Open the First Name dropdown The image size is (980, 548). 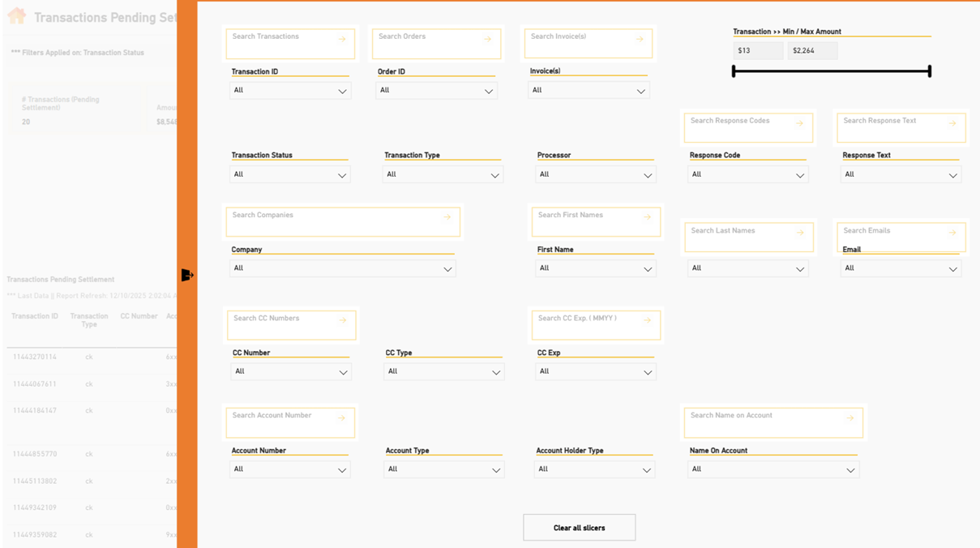coord(596,268)
